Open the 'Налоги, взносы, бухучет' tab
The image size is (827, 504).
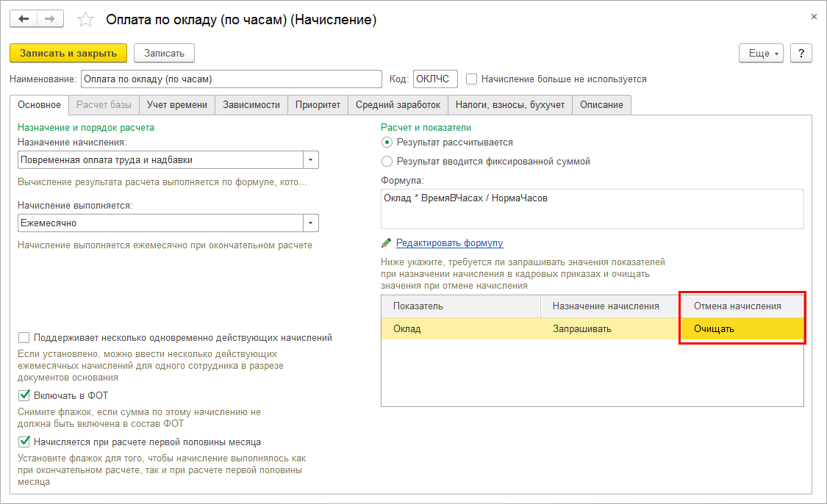[510, 104]
